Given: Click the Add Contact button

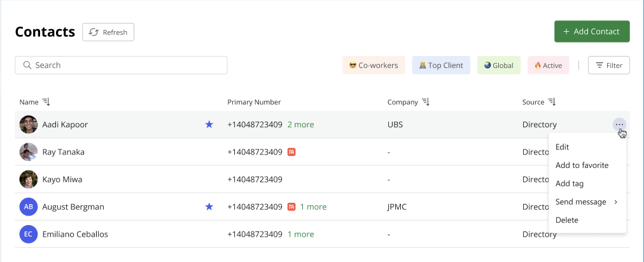Looking at the screenshot, I should pos(592,31).
